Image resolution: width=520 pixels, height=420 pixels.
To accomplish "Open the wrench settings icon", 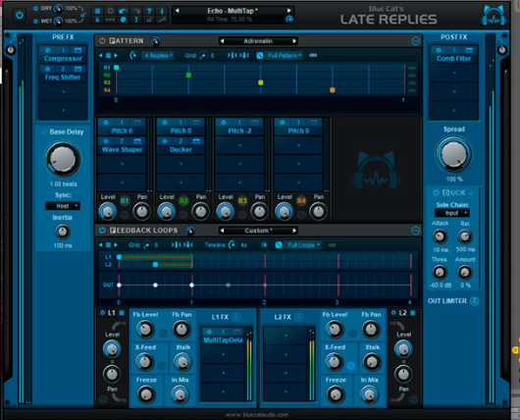I will click(162, 20).
